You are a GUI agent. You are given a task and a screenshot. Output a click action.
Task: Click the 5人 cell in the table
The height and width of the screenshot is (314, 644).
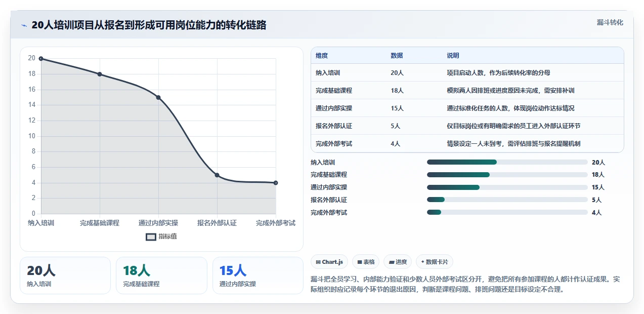(x=396, y=126)
